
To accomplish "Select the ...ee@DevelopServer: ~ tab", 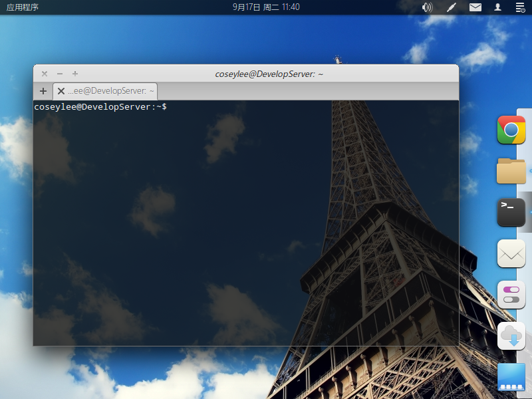I will click(x=110, y=91).
